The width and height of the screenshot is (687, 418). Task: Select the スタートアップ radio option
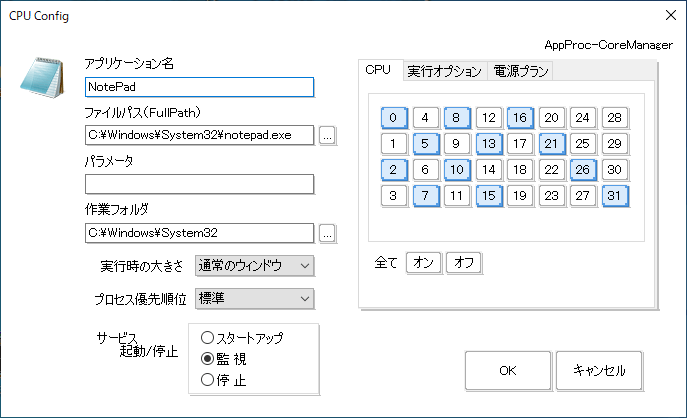point(209,338)
